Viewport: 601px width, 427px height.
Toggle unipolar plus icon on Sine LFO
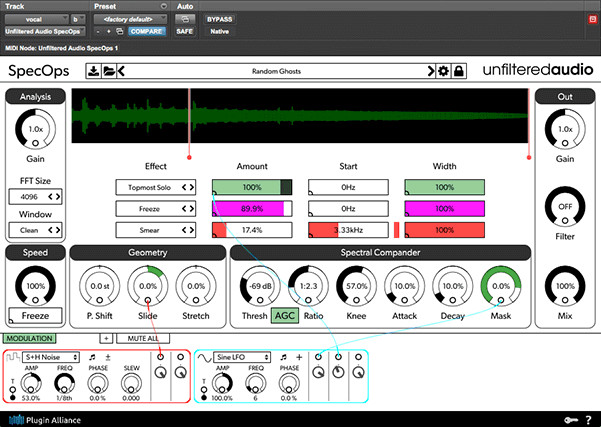[299, 357]
